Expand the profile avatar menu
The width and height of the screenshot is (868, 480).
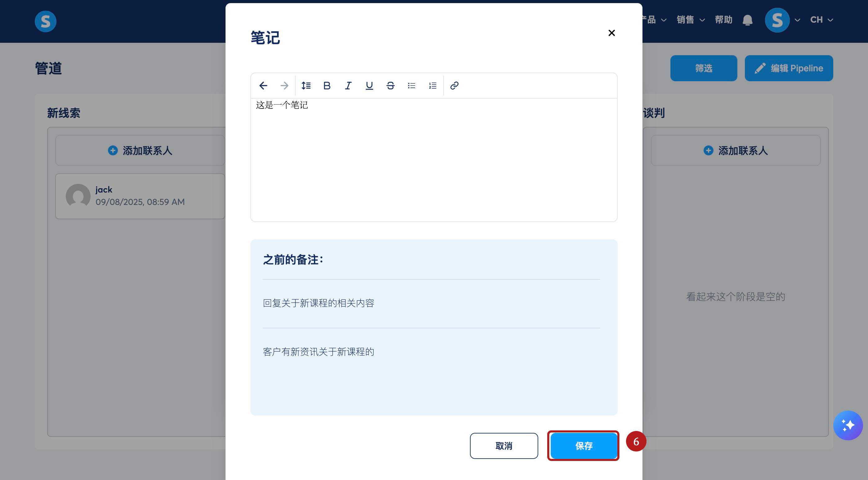[782, 20]
